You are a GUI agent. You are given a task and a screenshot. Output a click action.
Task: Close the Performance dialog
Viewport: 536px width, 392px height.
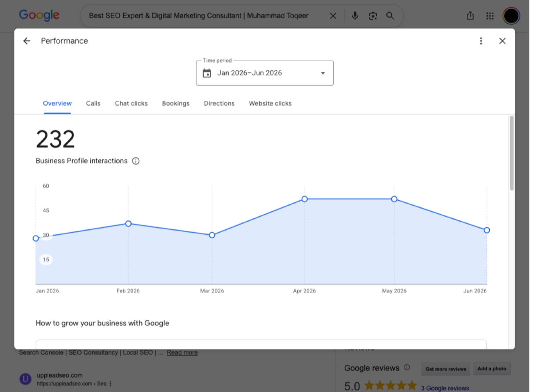click(502, 41)
